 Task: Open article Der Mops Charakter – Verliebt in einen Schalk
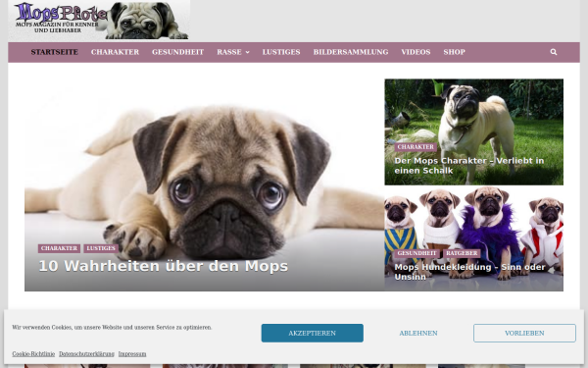point(469,166)
